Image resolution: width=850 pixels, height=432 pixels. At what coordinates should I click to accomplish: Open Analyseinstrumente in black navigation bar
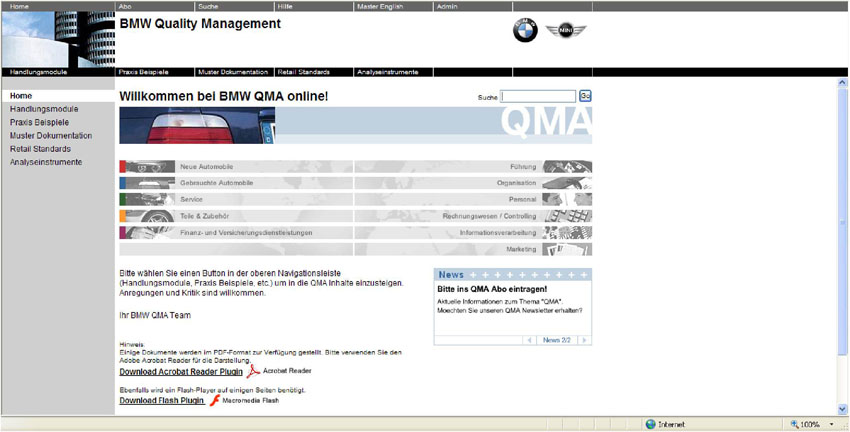380,72
